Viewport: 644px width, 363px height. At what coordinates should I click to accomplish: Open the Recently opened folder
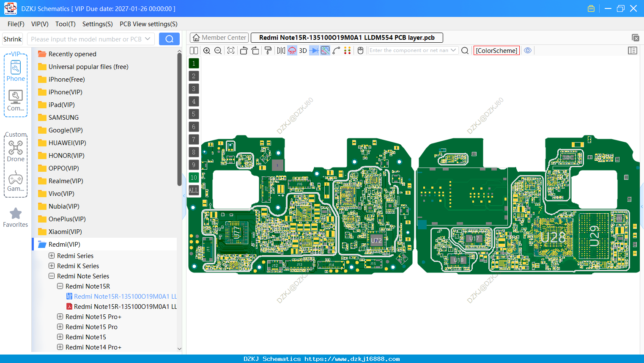pyautogui.click(x=72, y=54)
